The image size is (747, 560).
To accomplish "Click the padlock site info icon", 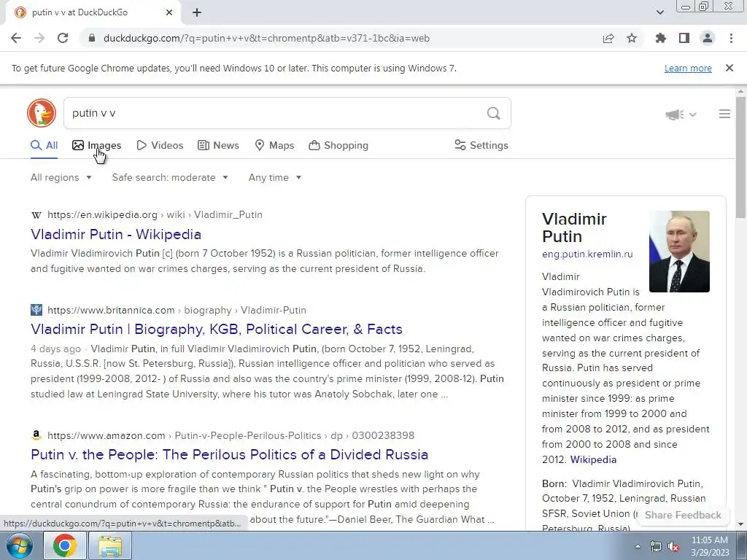I will point(91,38).
